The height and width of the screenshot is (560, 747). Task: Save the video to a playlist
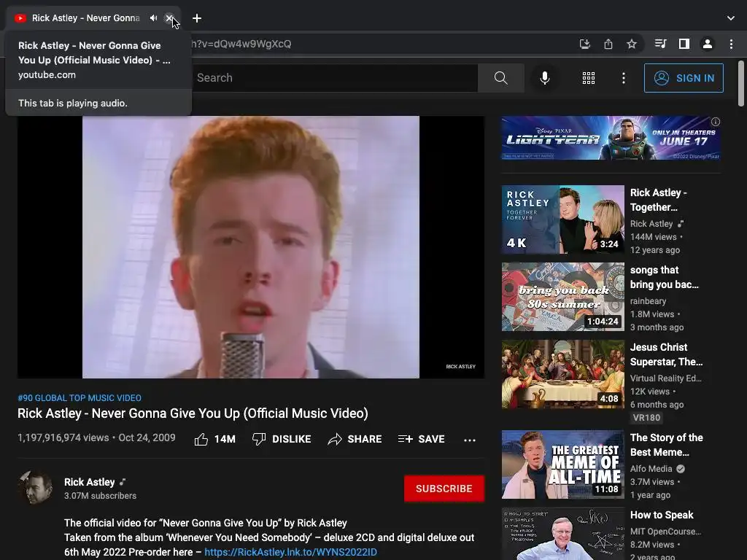[421, 439]
